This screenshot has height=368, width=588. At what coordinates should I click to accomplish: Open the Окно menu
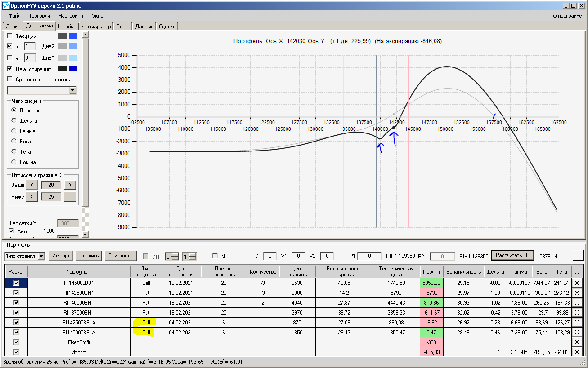pos(97,16)
